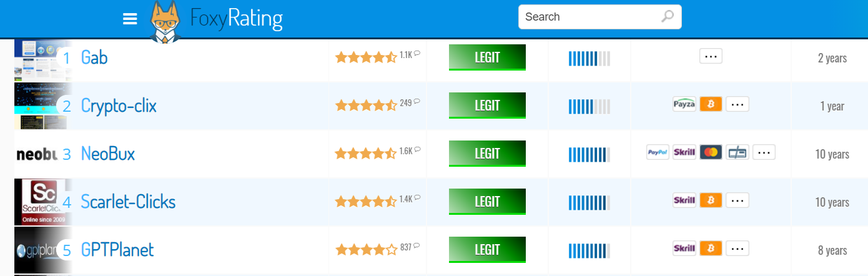Click the check payment icon for NeoBux
Image resolution: width=868 pixels, height=276 pixels.
point(737,152)
